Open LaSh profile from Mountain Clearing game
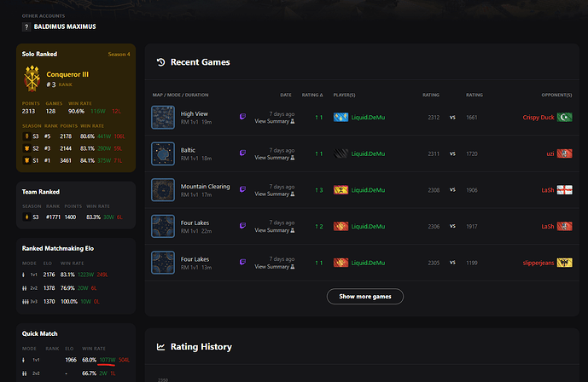Viewport: 588px width, 382px height. 548,190
